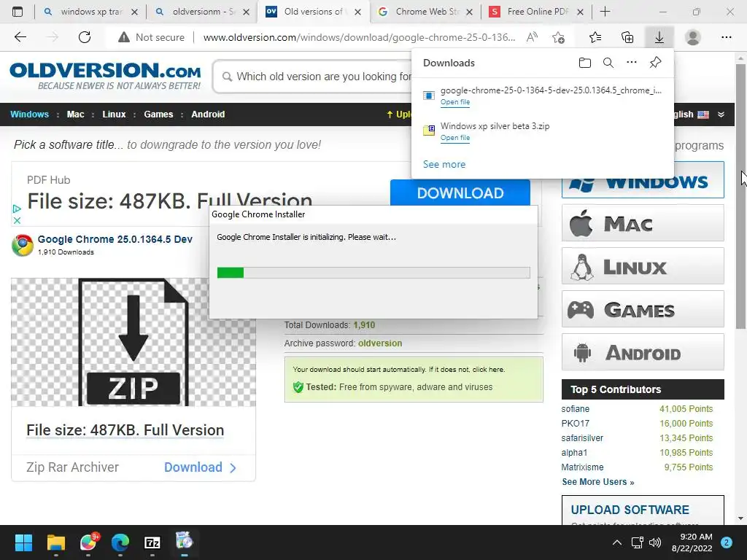The height and width of the screenshot is (560, 747).
Task: Click the Read aloud icon
Action: click(x=532, y=37)
